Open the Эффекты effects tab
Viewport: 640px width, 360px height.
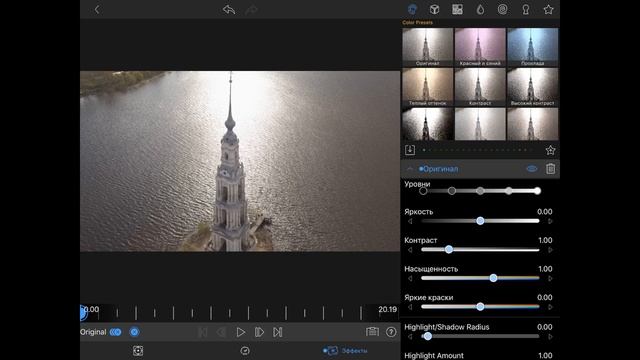(x=345, y=351)
